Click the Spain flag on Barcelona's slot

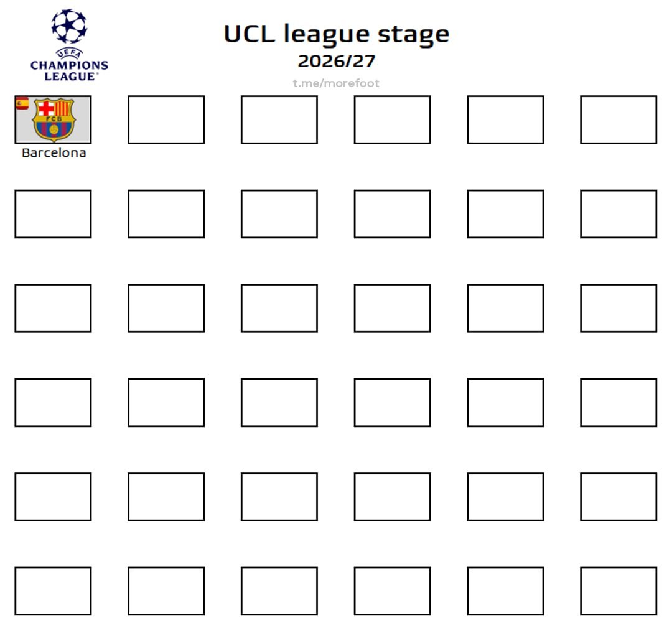point(22,103)
